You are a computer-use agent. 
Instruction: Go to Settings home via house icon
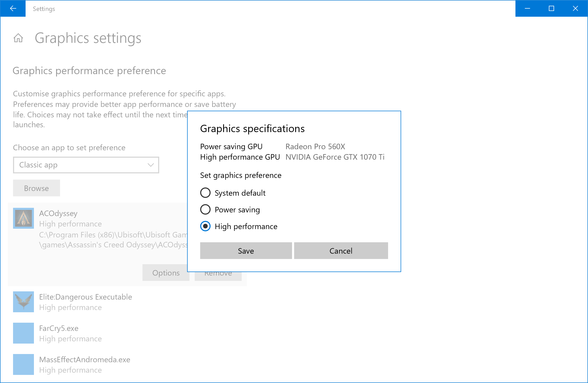18,38
